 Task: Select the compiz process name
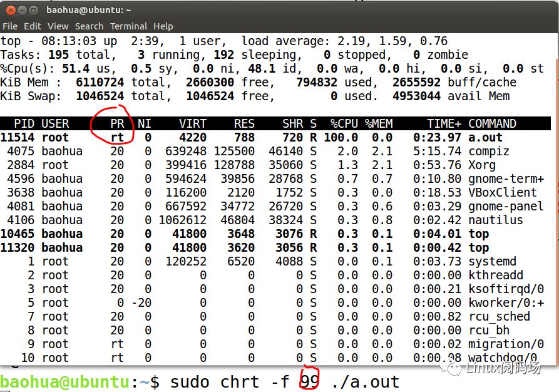click(489, 152)
